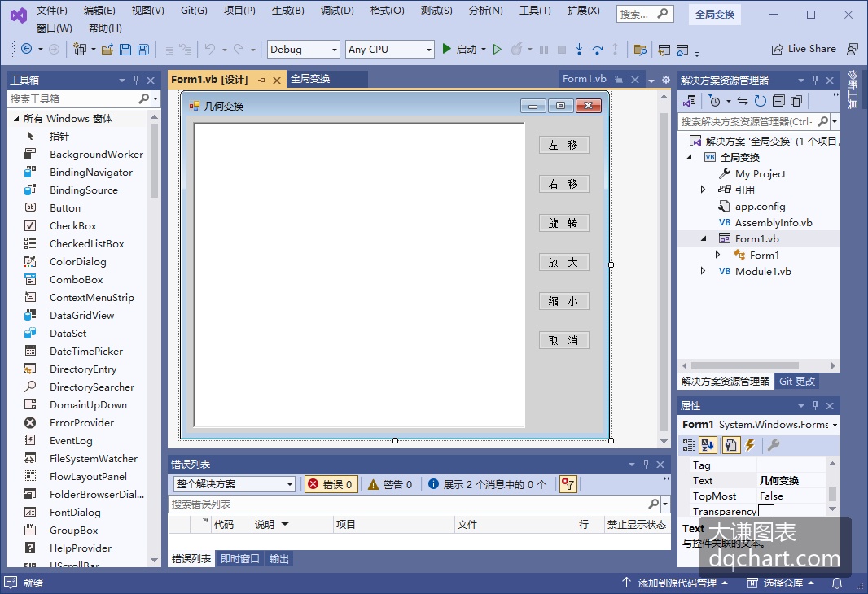Click Collapse All icon in Solution Explorer
The height and width of the screenshot is (594, 868).
778,101
